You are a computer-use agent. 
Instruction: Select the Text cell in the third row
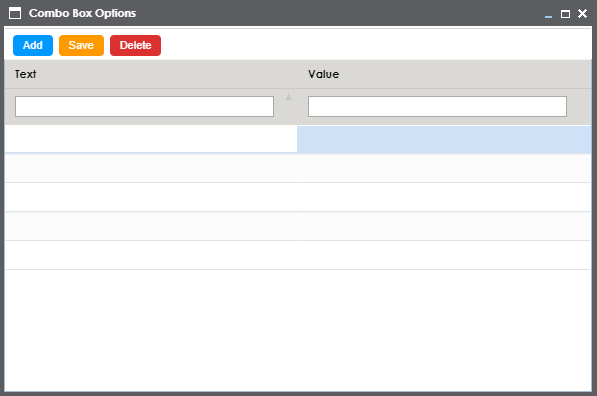[x=151, y=197]
